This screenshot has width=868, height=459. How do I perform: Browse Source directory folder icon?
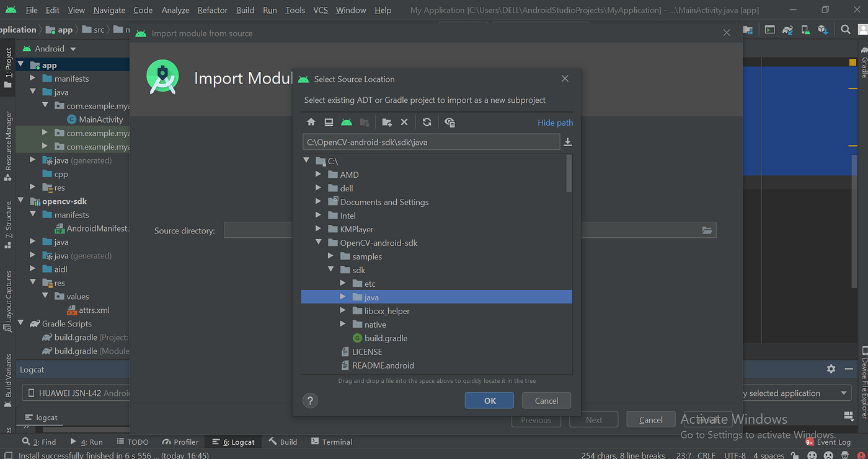click(x=707, y=230)
